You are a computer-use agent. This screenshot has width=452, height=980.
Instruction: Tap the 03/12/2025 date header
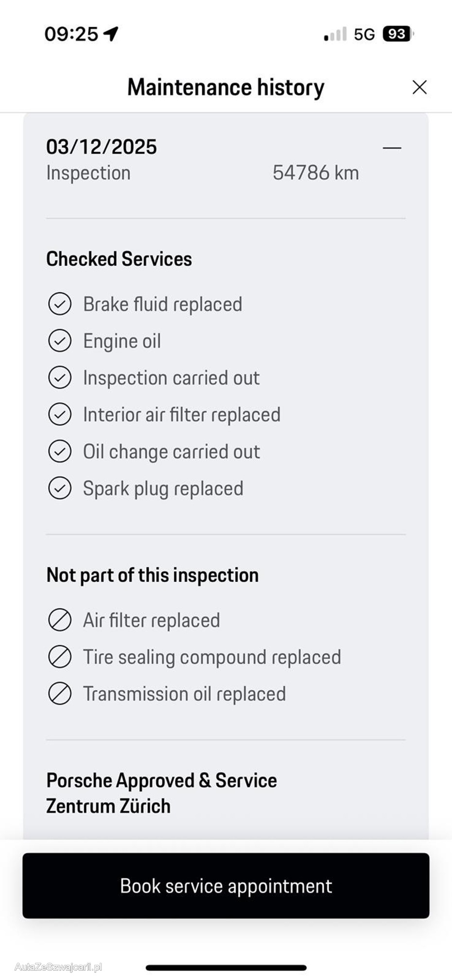(x=102, y=147)
